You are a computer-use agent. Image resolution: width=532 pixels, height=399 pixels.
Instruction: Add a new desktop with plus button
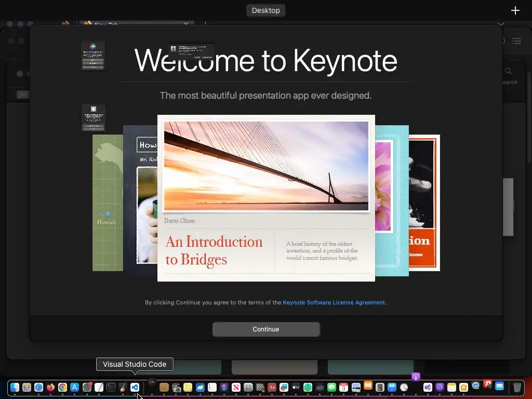pos(515,10)
